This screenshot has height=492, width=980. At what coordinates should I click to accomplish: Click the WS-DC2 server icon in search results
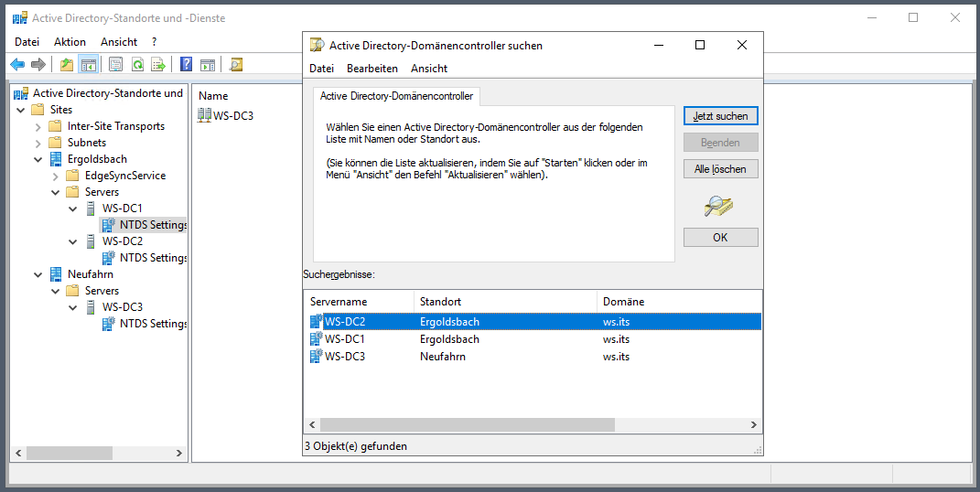[317, 322]
